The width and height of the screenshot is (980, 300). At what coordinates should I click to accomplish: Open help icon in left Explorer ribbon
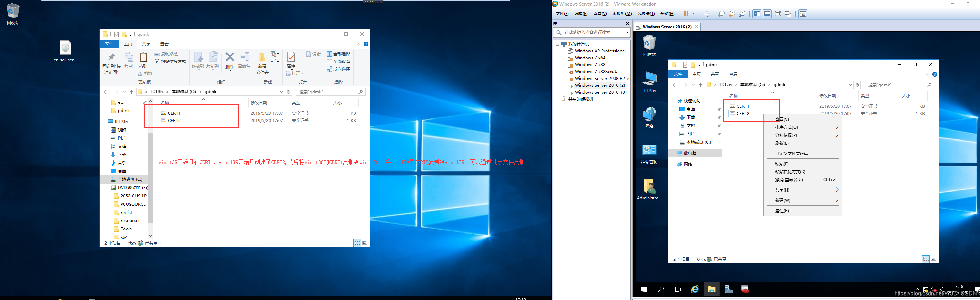366,44
